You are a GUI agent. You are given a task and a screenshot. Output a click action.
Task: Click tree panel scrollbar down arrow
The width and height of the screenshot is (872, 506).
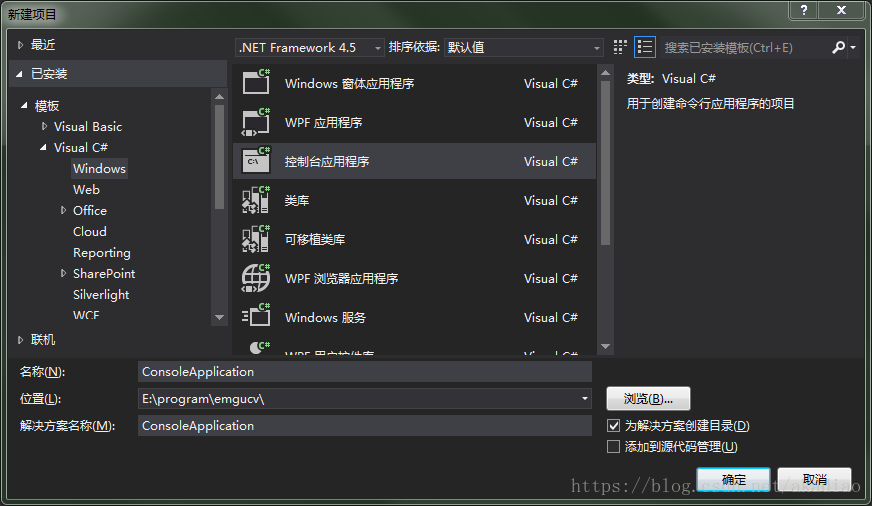point(220,318)
